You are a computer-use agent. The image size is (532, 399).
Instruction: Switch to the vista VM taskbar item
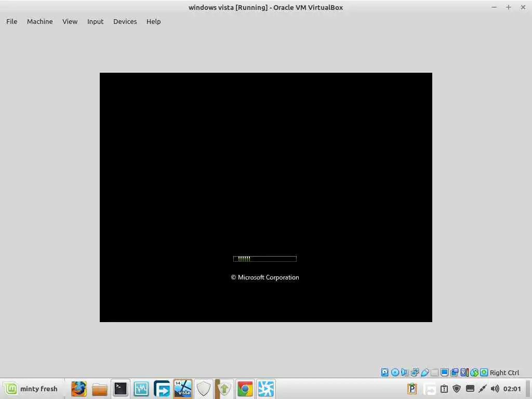pyautogui.click(x=182, y=389)
